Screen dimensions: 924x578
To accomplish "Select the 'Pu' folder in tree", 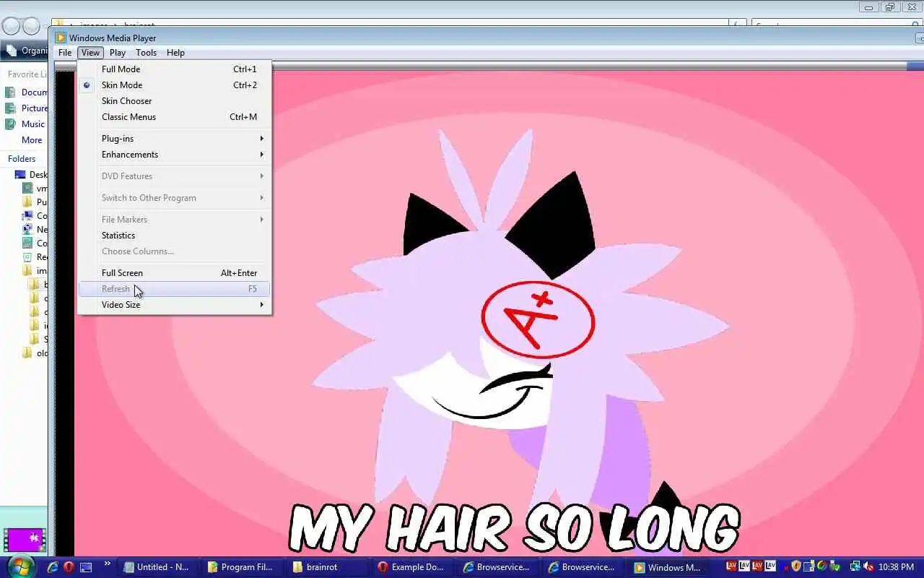I will pyautogui.click(x=35, y=202).
